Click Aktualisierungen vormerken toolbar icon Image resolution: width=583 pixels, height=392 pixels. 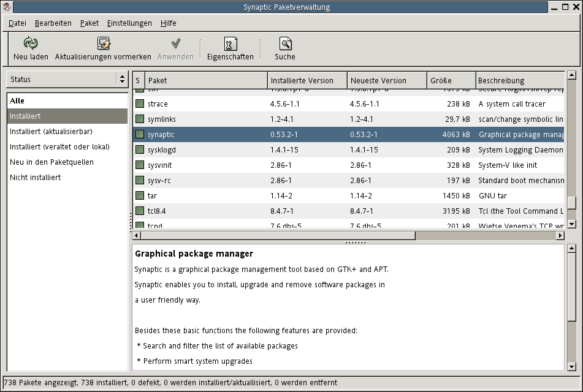(103, 43)
